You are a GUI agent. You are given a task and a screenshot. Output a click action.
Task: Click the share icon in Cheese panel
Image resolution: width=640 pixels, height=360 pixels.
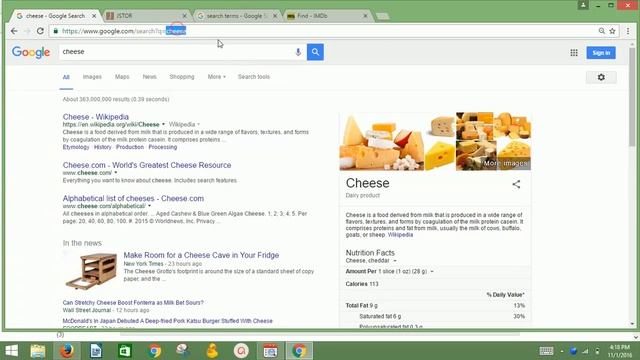(x=516, y=184)
